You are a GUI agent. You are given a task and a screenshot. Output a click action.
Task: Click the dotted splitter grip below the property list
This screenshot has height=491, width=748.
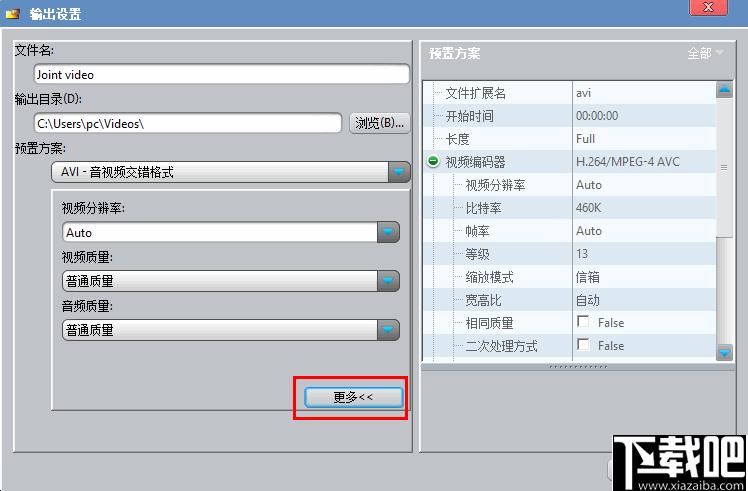pyautogui.click(x=578, y=367)
